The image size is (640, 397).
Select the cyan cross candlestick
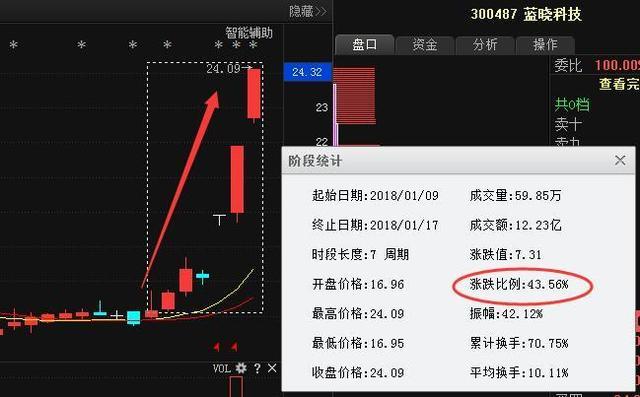click(202, 277)
